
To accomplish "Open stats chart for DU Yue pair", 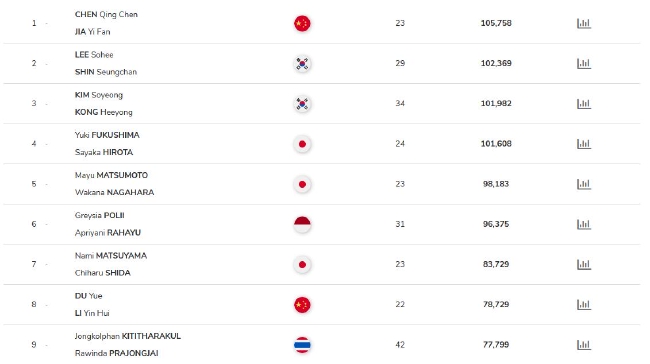I will pyautogui.click(x=584, y=305).
